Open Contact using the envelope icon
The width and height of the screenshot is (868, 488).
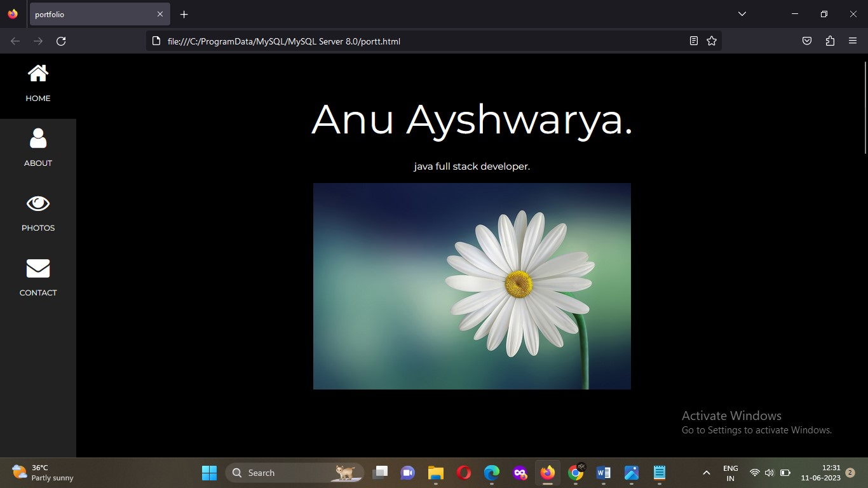click(x=37, y=268)
